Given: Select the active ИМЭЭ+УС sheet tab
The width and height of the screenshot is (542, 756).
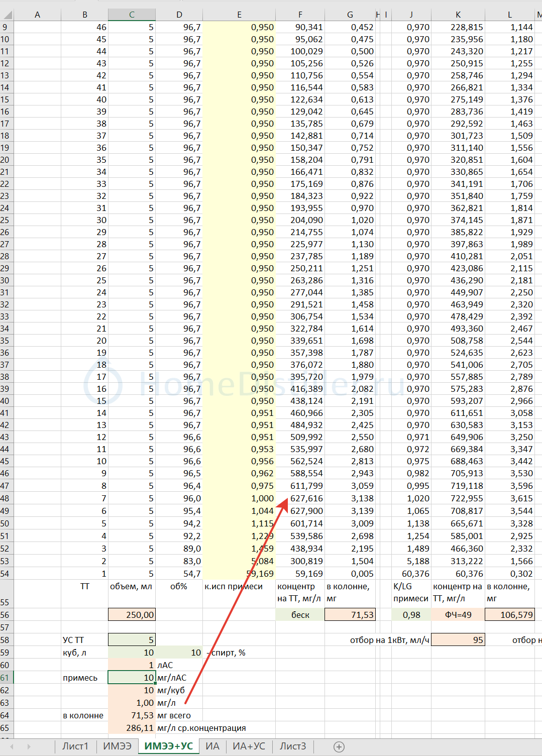Looking at the screenshot, I should pos(168,746).
